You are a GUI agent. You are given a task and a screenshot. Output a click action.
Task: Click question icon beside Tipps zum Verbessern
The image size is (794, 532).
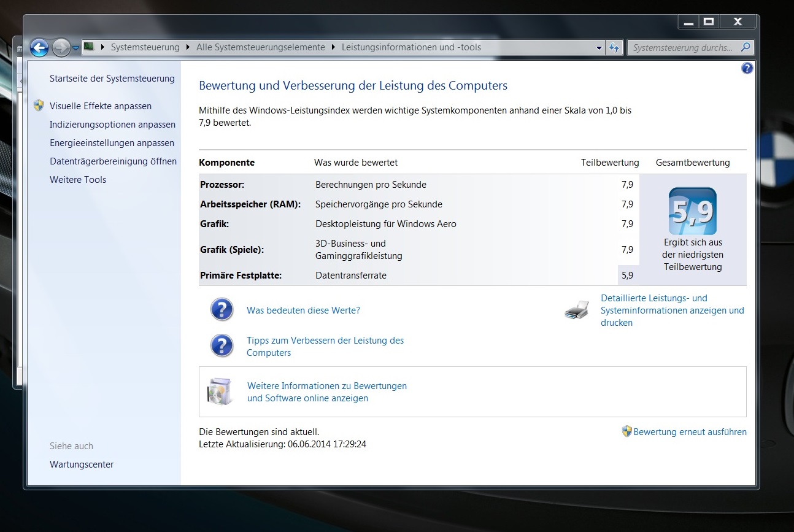coord(222,346)
